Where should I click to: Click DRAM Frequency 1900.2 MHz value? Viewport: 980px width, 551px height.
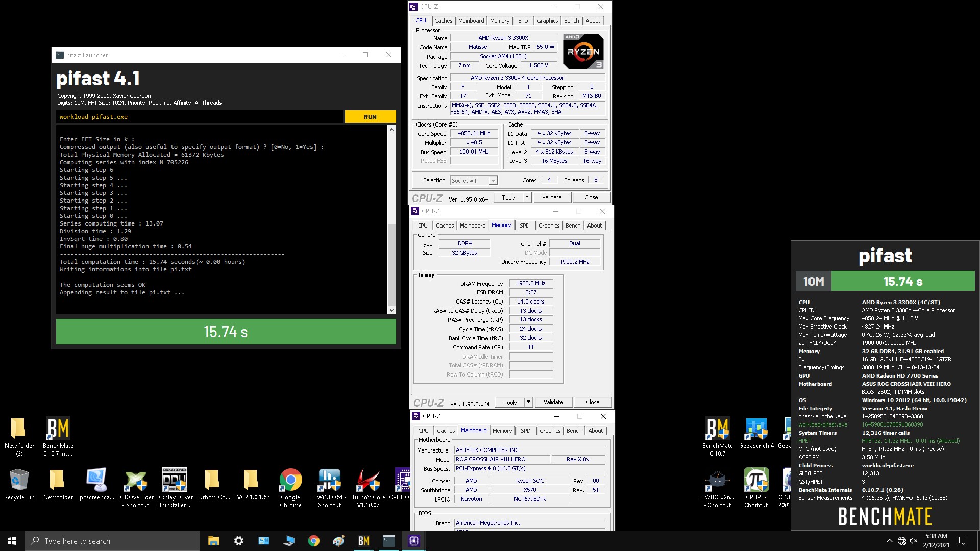pyautogui.click(x=531, y=283)
